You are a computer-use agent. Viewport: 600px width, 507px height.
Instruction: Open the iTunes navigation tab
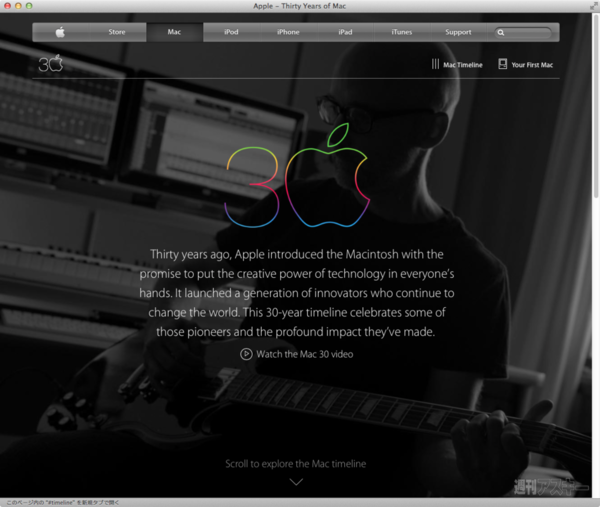point(402,32)
